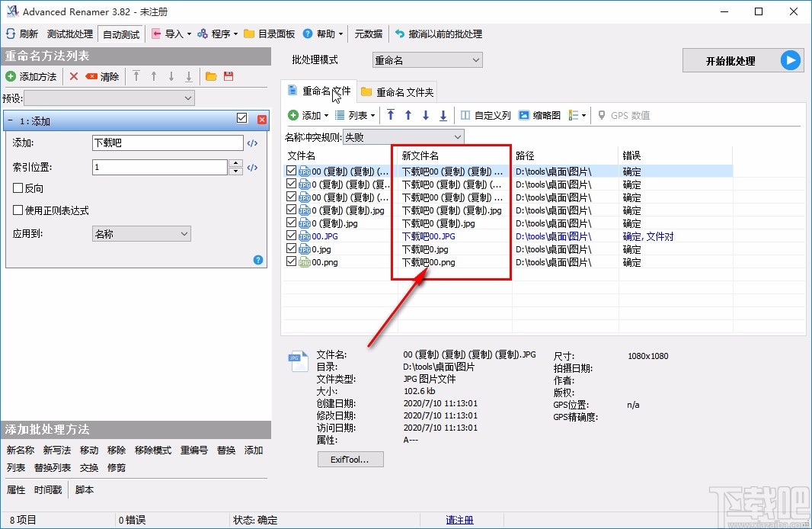Click inside the 添加 text field showing 下载吧
This screenshot has width=812, height=529.
pyautogui.click(x=166, y=143)
